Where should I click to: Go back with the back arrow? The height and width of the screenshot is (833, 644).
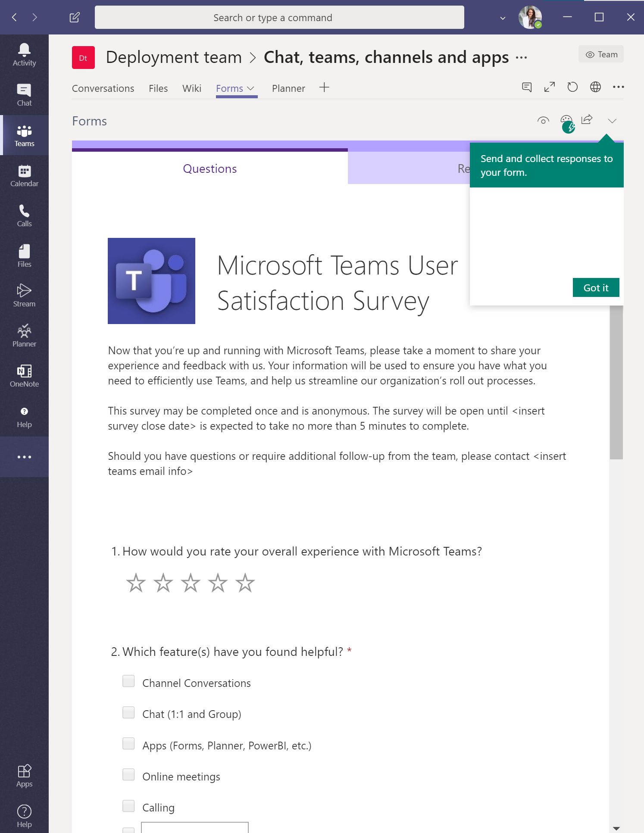(x=14, y=17)
